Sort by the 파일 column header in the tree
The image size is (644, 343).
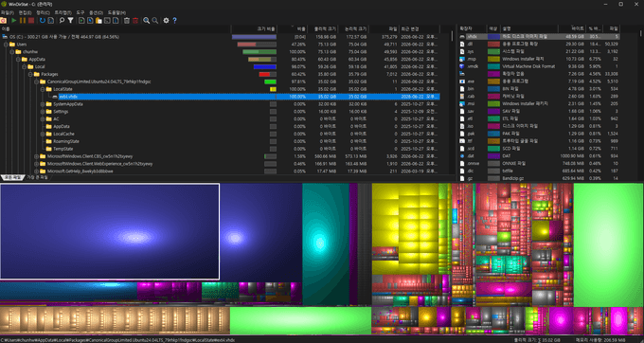click(384, 29)
